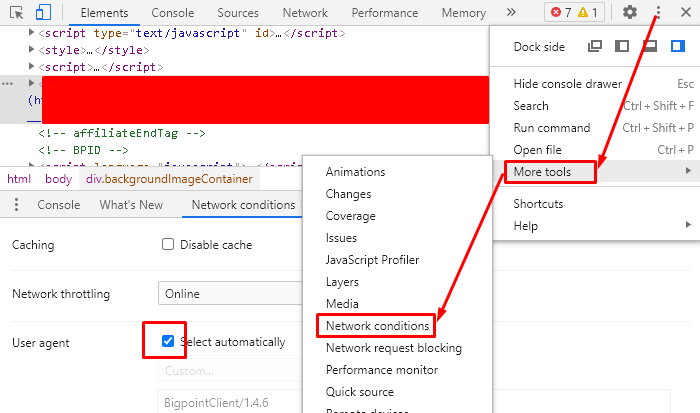Select the div.backgroundImageContainer breadcrumb
Image resolution: width=700 pixels, height=413 pixels.
click(169, 179)
